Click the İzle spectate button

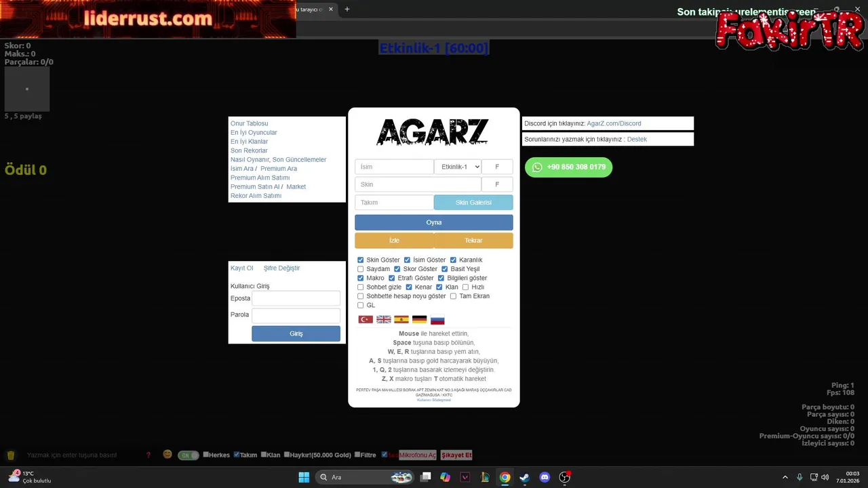394,241
